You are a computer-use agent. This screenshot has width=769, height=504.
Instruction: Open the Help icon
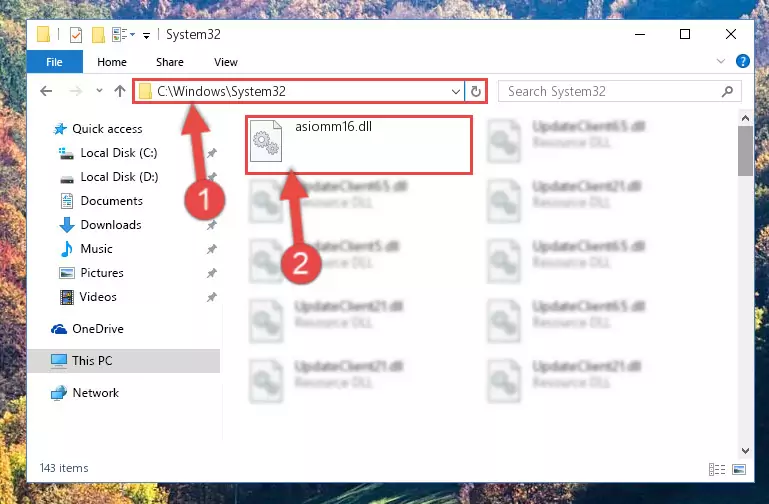pyautogui.click(x=743, y=61)
